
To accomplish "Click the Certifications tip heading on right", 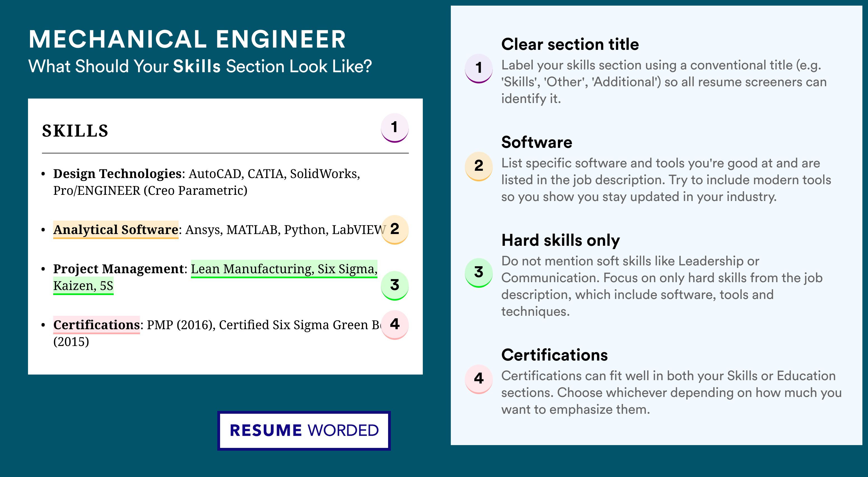I will pos(554,355).
